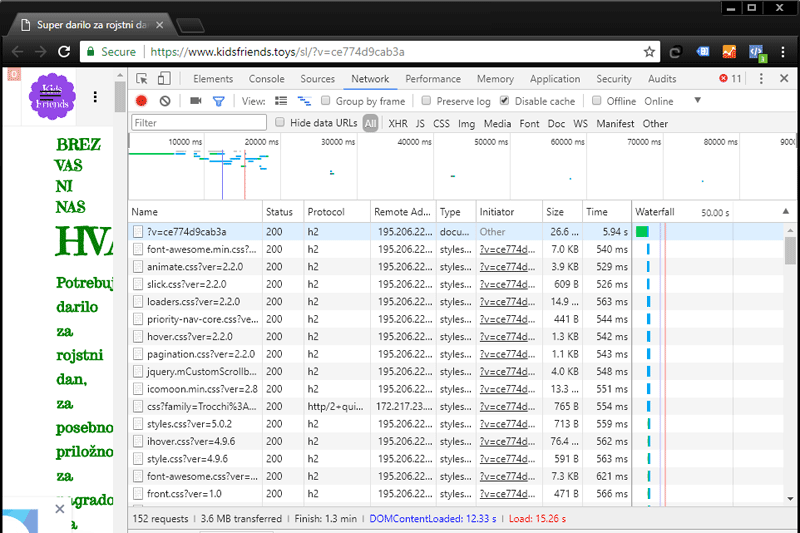Click the Waterfall column sort arrow

(785, 212)
